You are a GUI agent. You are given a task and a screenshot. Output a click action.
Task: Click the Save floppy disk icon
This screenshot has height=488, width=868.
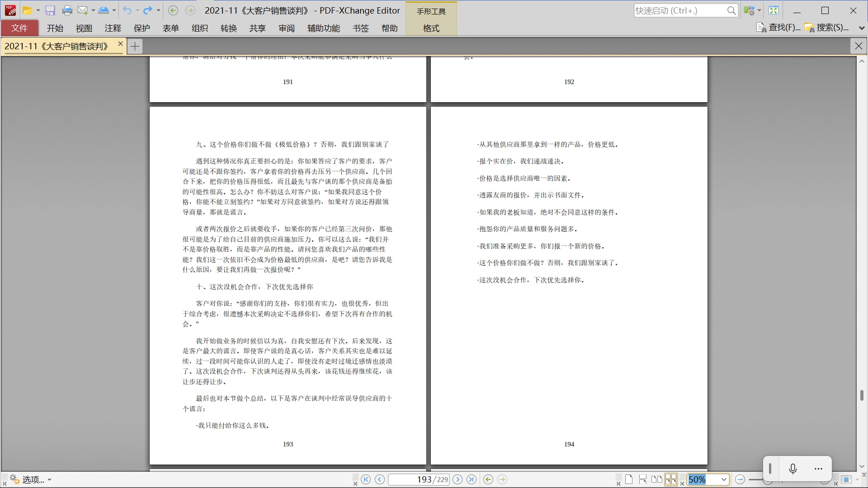50,10
